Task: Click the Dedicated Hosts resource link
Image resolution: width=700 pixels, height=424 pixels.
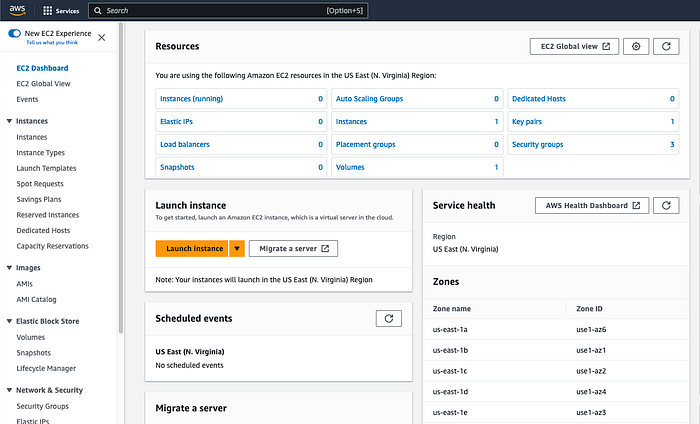Action: [x=539, y=99]
